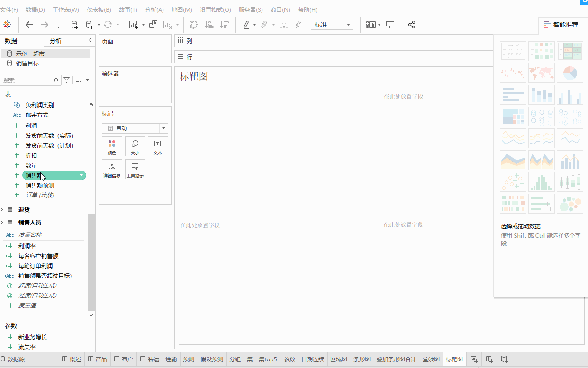Select the 示例 - 超市 data source

[45, 54]
